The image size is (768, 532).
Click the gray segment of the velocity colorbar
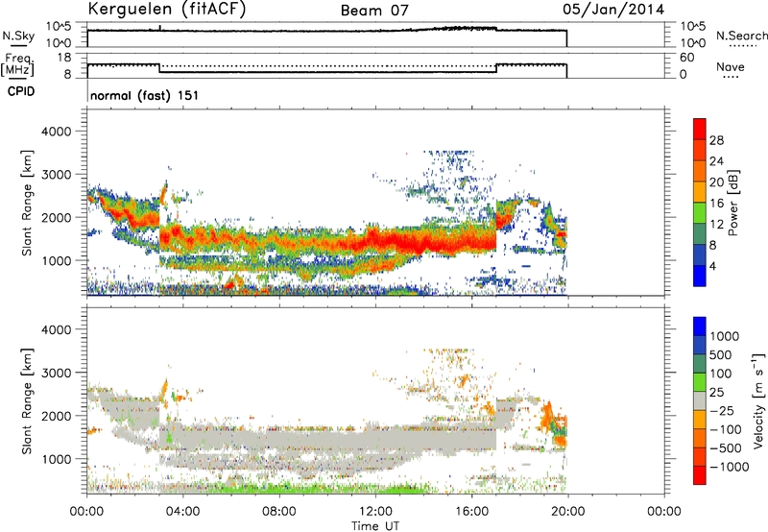tap(700, 401)
